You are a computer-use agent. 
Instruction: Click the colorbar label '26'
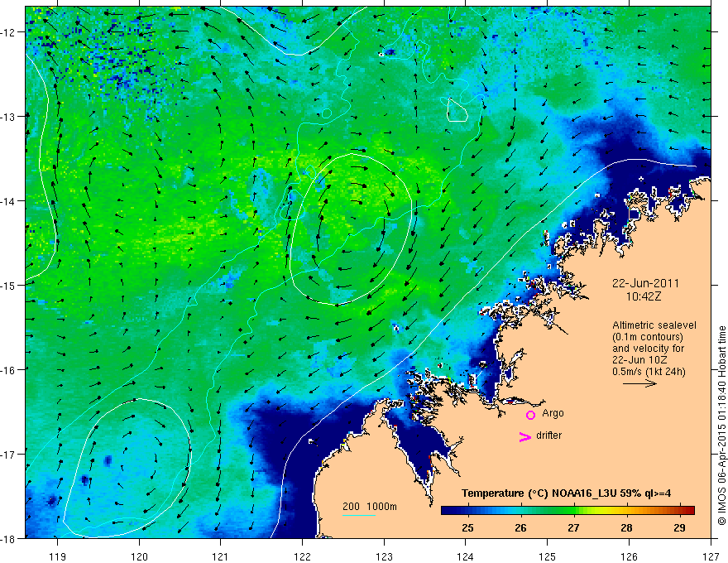(x=521, y=528)
